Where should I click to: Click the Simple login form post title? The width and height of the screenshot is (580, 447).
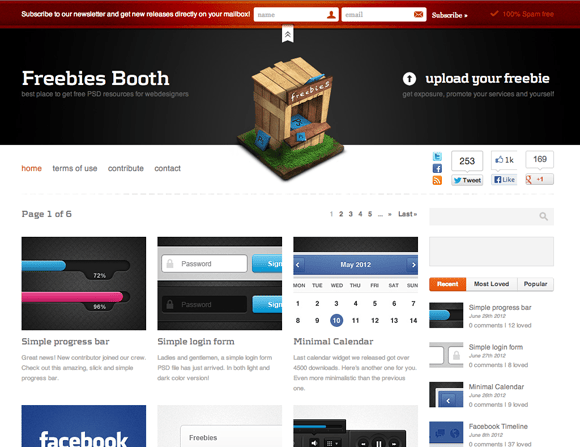[196, 342]
